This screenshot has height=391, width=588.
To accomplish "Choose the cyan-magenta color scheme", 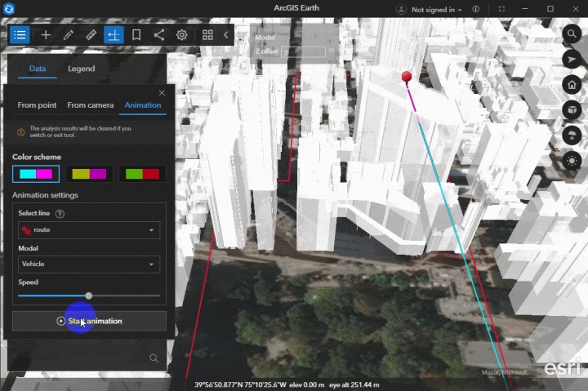I will coord(36,174).
